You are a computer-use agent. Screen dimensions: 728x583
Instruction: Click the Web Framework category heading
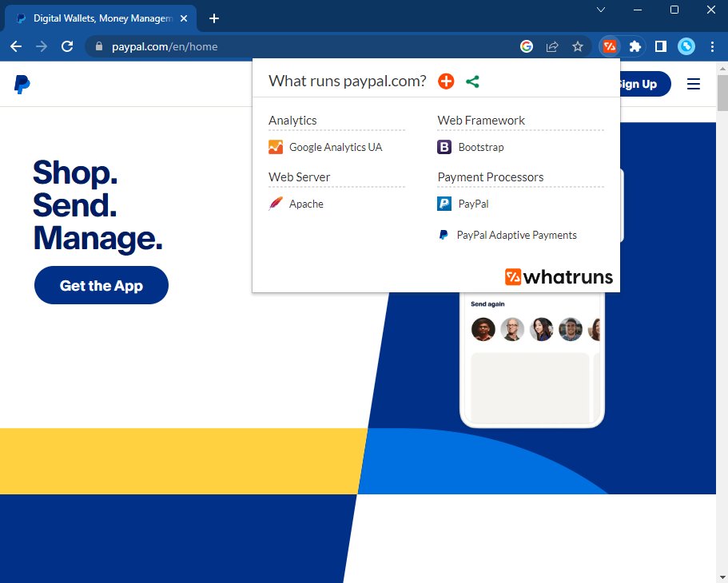(x=481, y=121)
